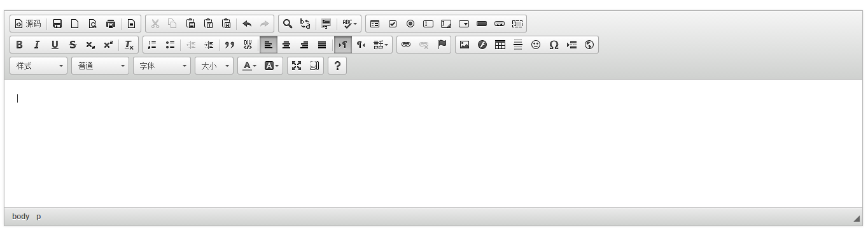Select all content

click(x=326, y=24)
